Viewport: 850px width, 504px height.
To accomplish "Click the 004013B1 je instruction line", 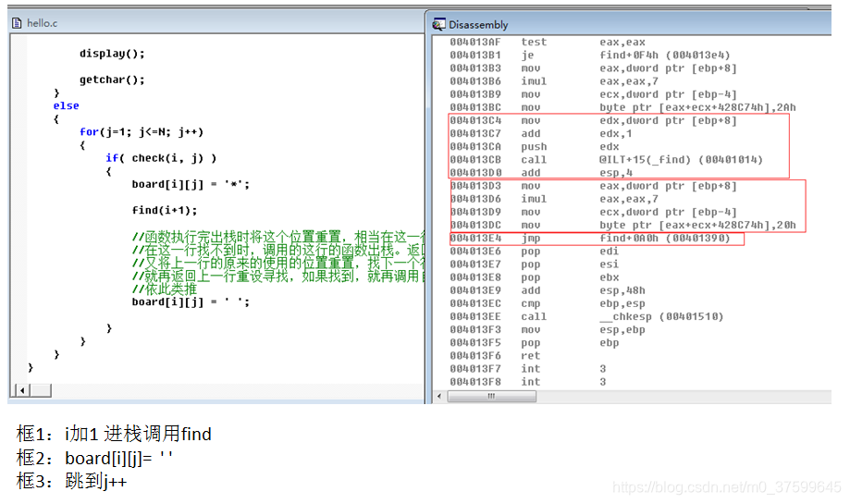I will pyautogui.click(x=590, y=55).
